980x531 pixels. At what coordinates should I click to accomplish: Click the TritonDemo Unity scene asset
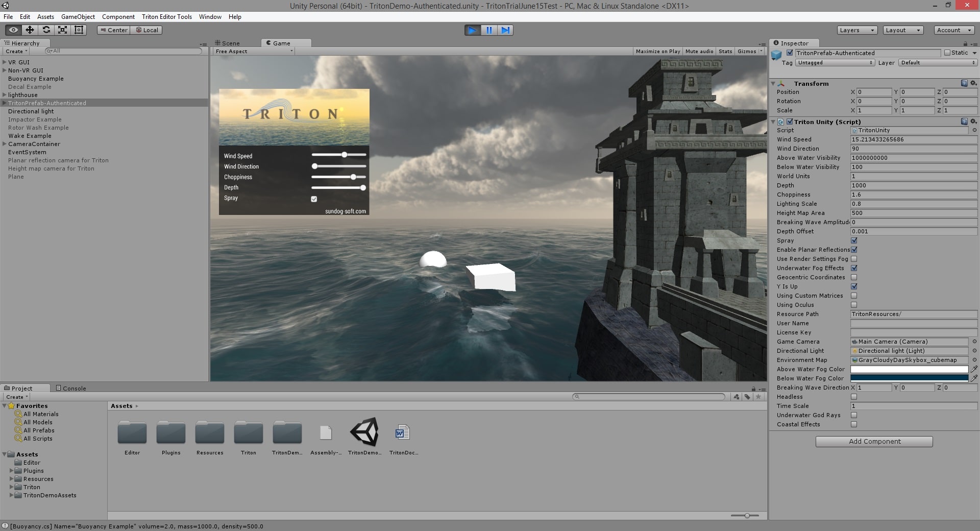coord(364,432)
